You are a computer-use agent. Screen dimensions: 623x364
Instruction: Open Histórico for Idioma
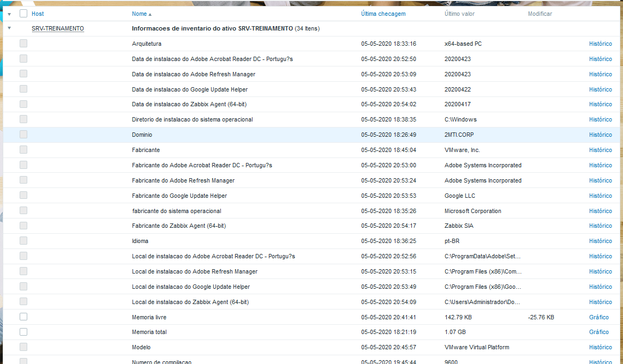[x=600, y=241]
